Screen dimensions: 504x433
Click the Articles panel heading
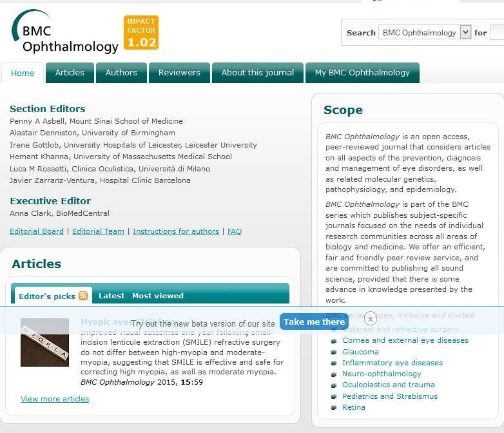pyautogui.click(x=36, y=264)
